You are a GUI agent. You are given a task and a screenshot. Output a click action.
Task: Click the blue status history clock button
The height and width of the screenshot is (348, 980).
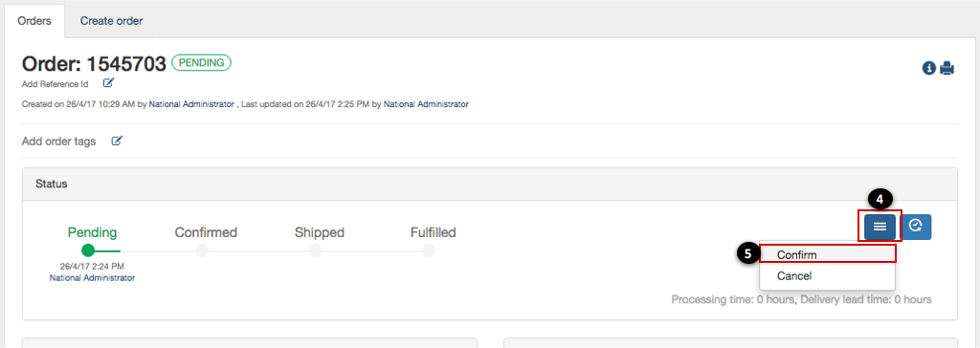coord(916,227)
